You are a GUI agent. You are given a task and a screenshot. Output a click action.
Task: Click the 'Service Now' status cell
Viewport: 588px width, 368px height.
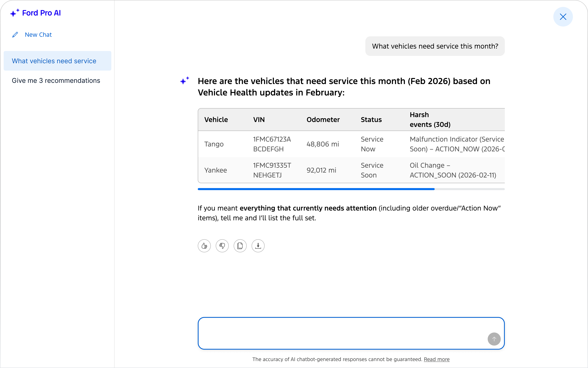coord(372,144)
